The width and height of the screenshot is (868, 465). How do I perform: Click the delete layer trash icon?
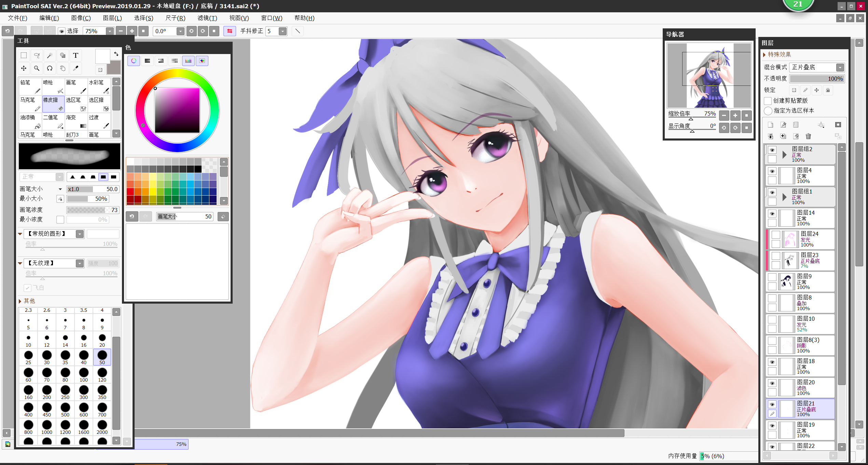(x=808, y=136)
